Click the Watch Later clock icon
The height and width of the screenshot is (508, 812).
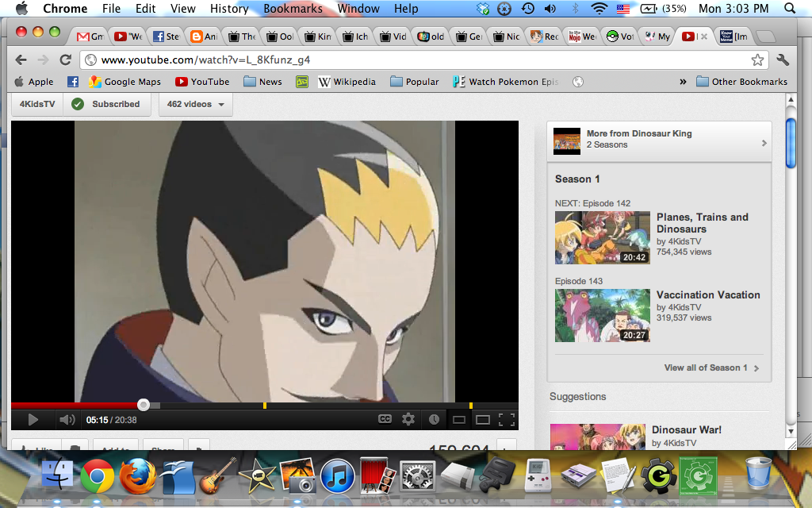coord(434,419)
